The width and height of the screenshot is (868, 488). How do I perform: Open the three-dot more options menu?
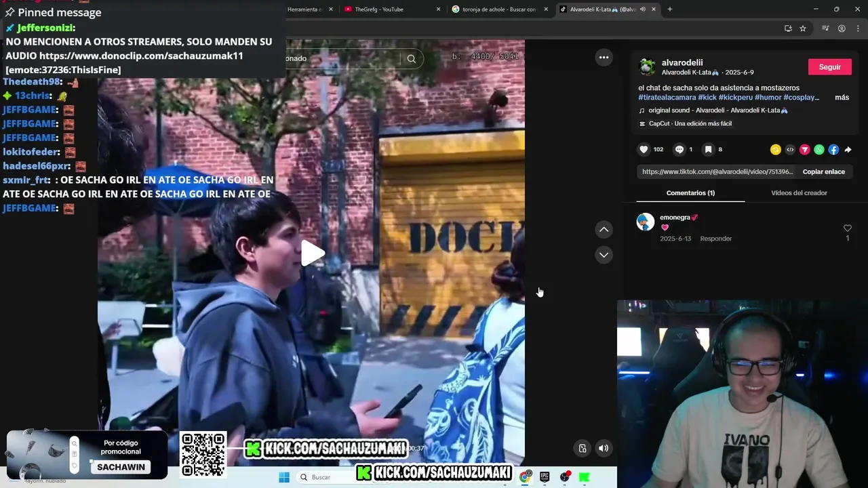tap(604, 58)
